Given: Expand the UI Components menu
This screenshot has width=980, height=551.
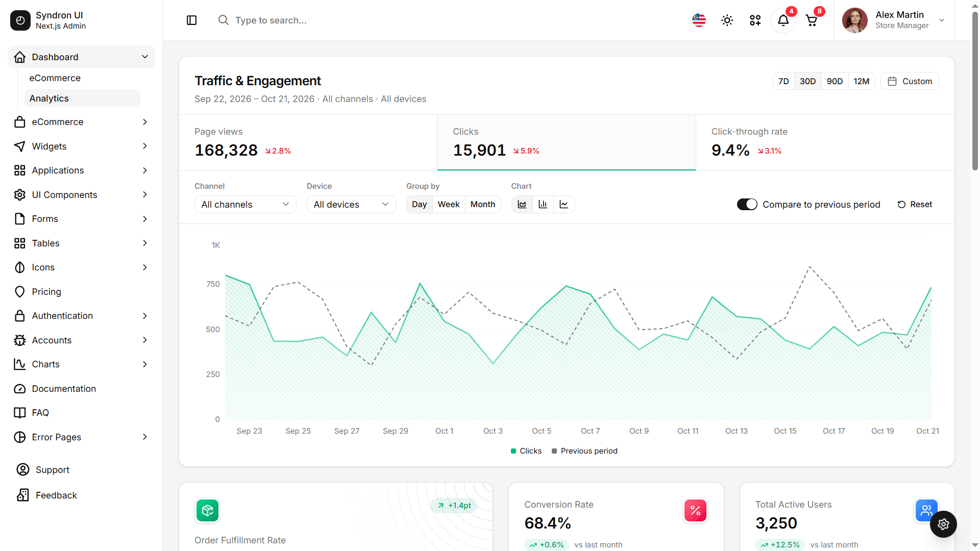Looking at the screenshot, I should pos(81,194).
